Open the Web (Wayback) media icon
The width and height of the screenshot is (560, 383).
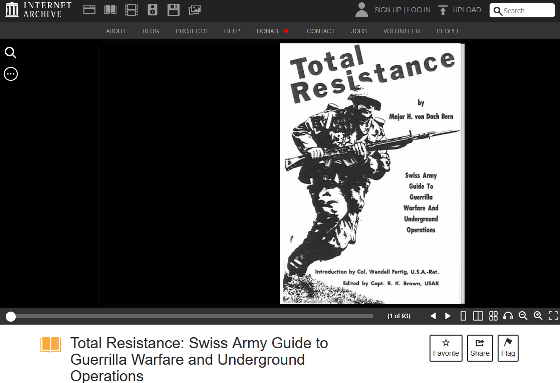pyautogui.click(x=89, y=10)
